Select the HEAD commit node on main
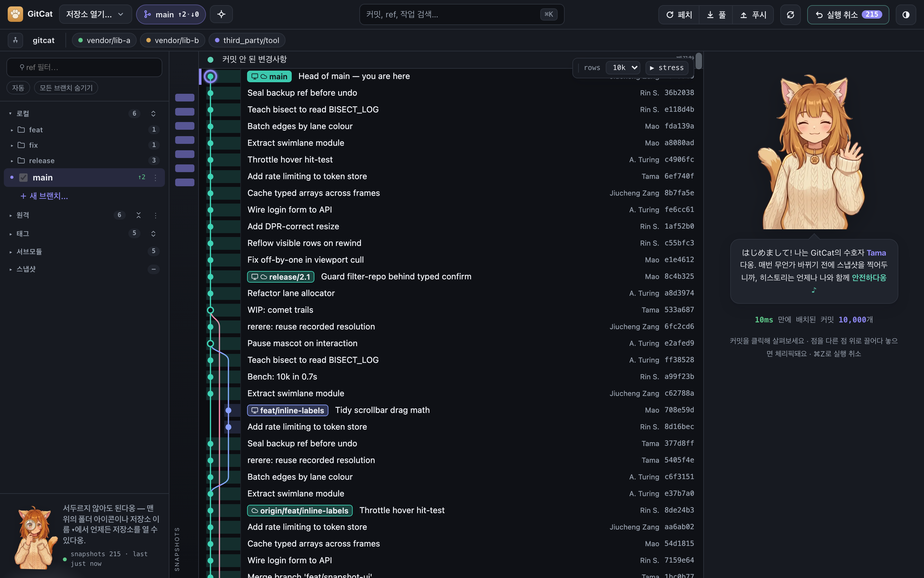The image size is (924, 578). click(x=210, y=76)
